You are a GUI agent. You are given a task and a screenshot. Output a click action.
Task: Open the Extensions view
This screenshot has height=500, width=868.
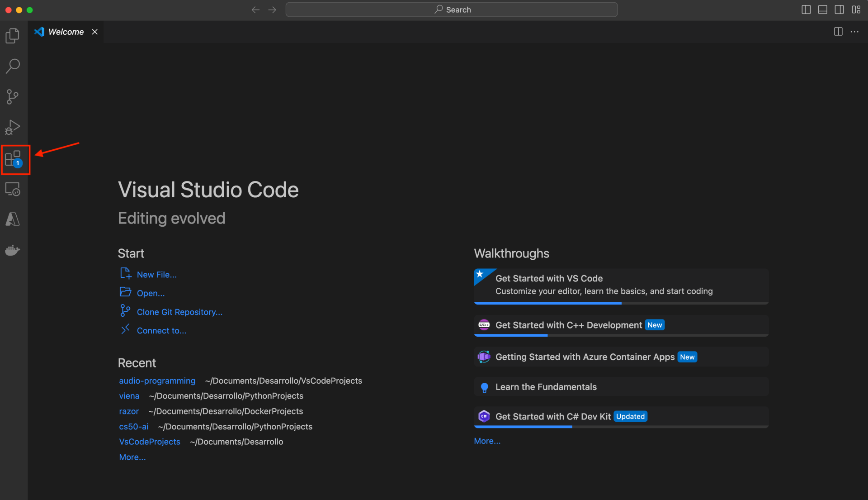13,159
